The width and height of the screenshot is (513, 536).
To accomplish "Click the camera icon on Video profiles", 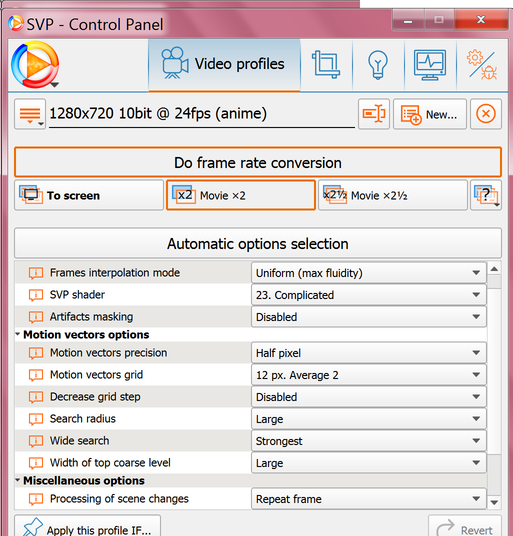I will (174, 63).
